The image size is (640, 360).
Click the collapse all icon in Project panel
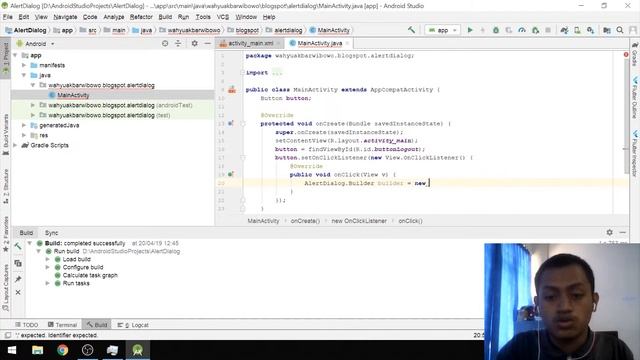(x=178, y=43)
